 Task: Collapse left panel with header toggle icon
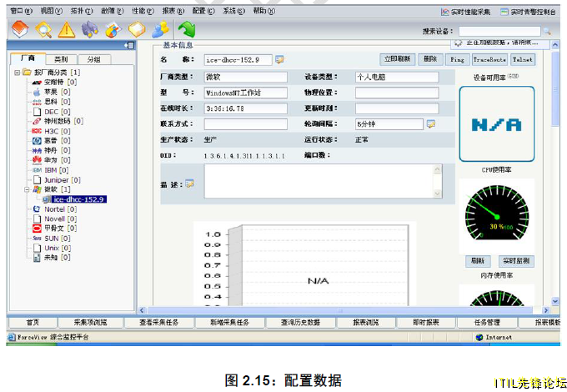tap(129, 45)
